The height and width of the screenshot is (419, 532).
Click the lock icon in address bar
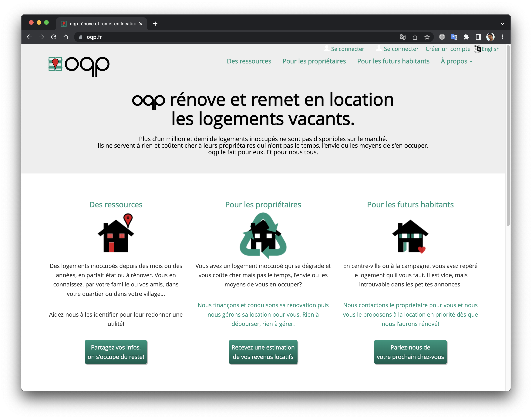(x=81, y=37)
